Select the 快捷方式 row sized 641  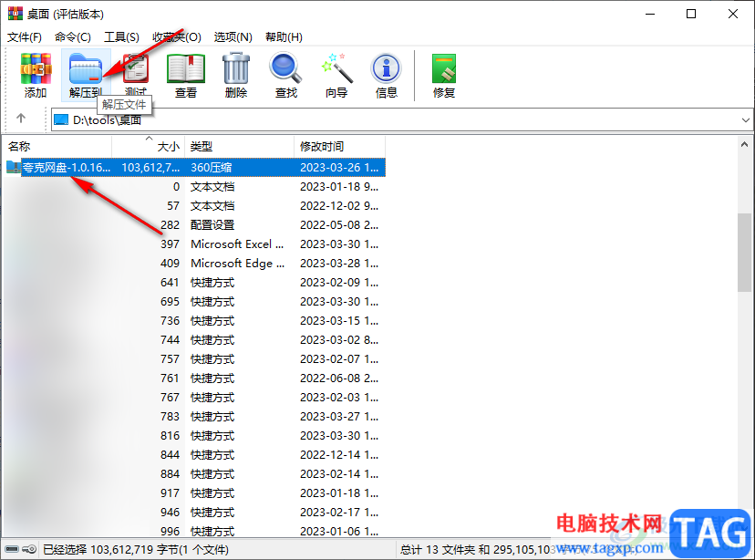(195, 283)
